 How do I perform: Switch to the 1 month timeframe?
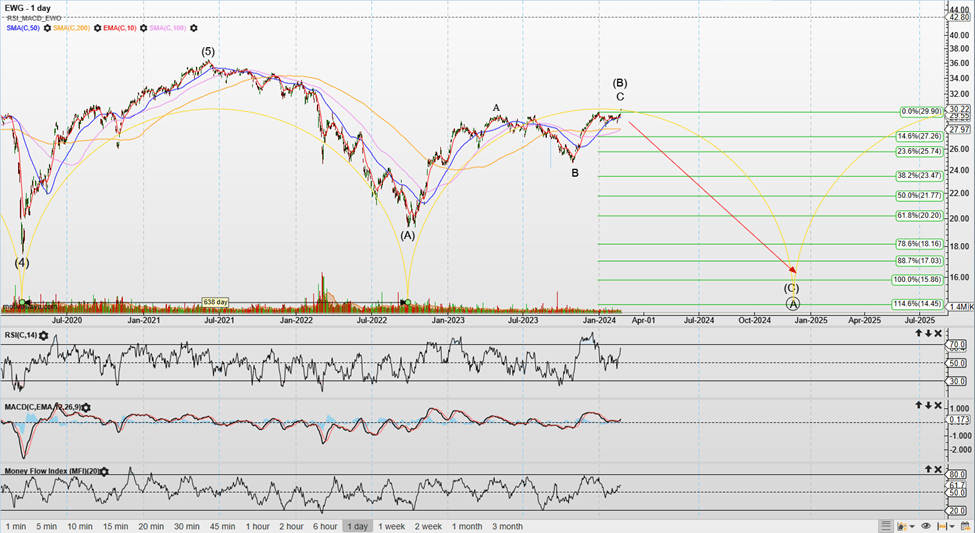click(x=467, y=526)
